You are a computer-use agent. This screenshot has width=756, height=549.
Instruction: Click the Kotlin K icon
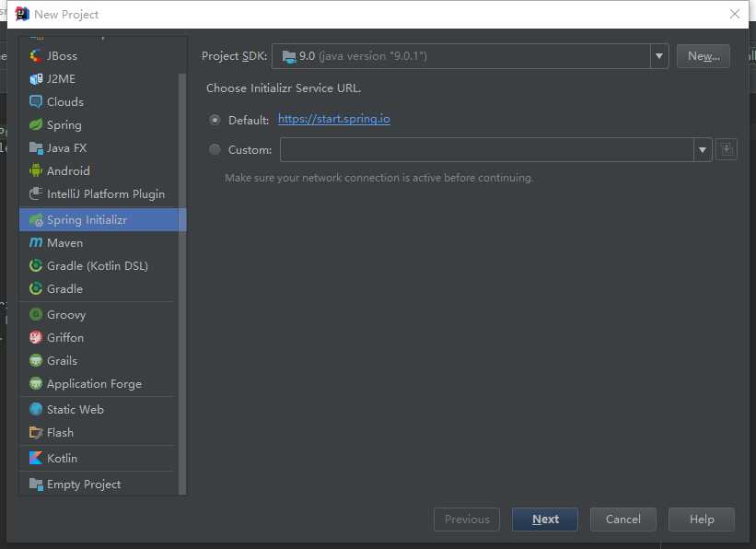tap(36, 459)
